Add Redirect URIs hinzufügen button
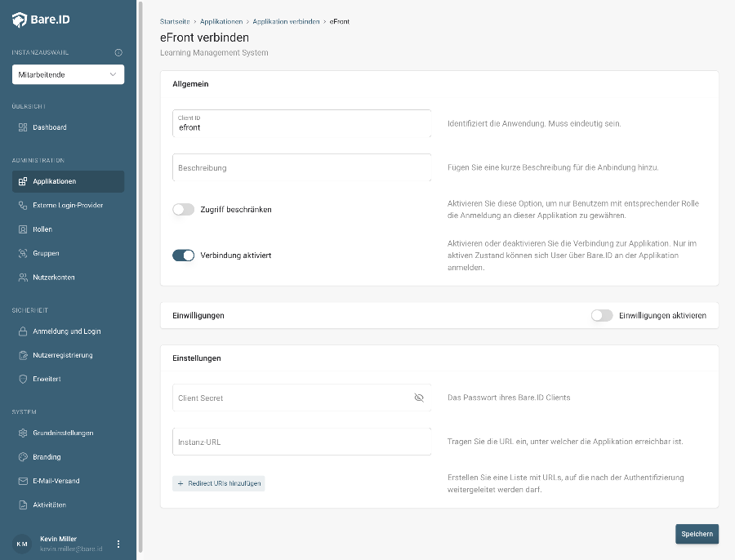Image resolution: width=735 pixels, height=560 pixels. coord(218,483)
